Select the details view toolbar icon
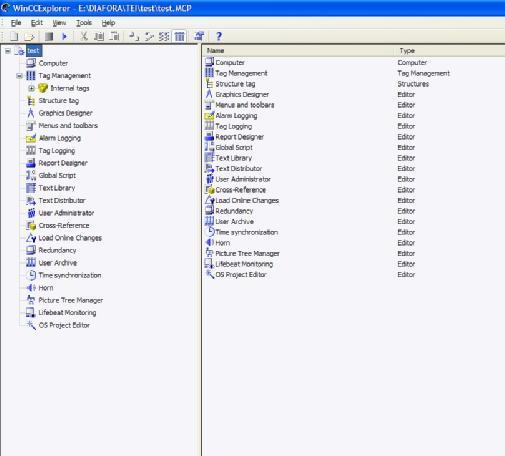The width and height of the screenshot is (505, 456). pyautogui.click(x=180, y=36)
